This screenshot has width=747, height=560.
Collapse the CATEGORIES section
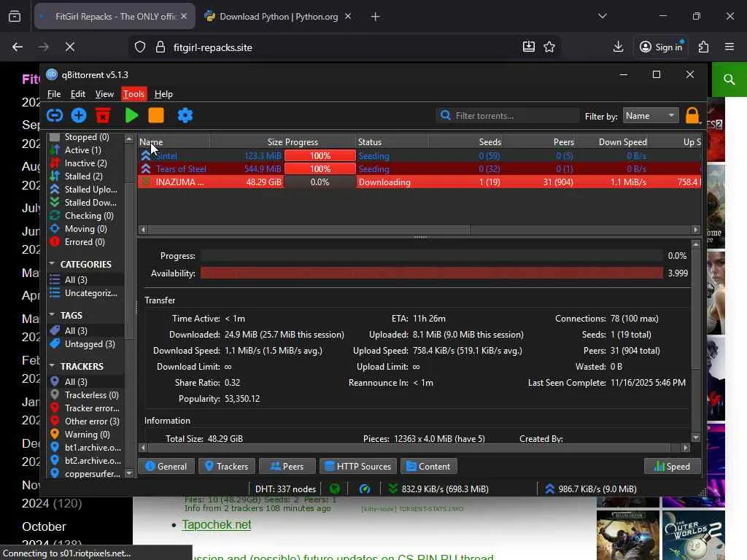click(52, 264)
